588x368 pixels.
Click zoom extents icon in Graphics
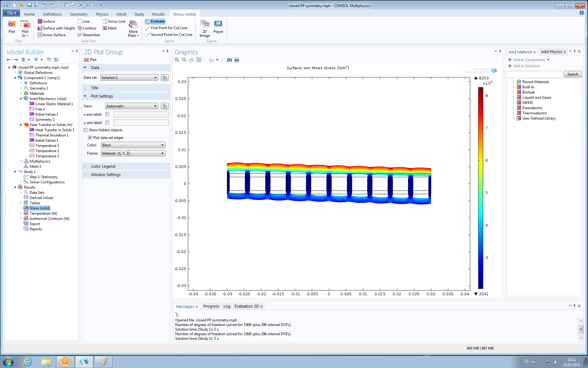199,60
